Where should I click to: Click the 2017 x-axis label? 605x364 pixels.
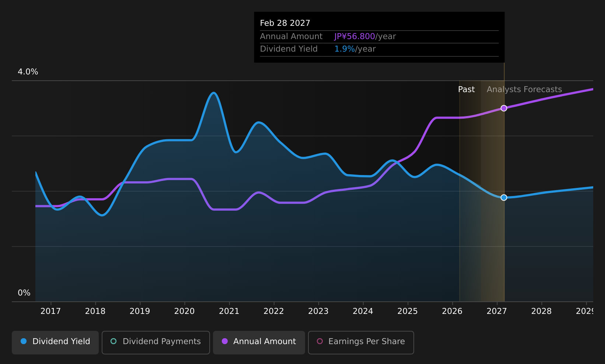(50, 311)
